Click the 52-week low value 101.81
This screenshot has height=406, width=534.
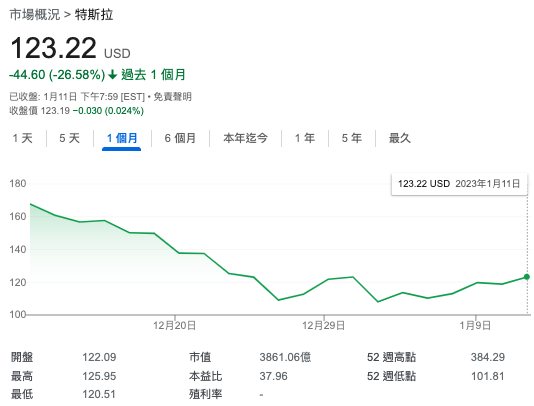[x=488, y=376]
